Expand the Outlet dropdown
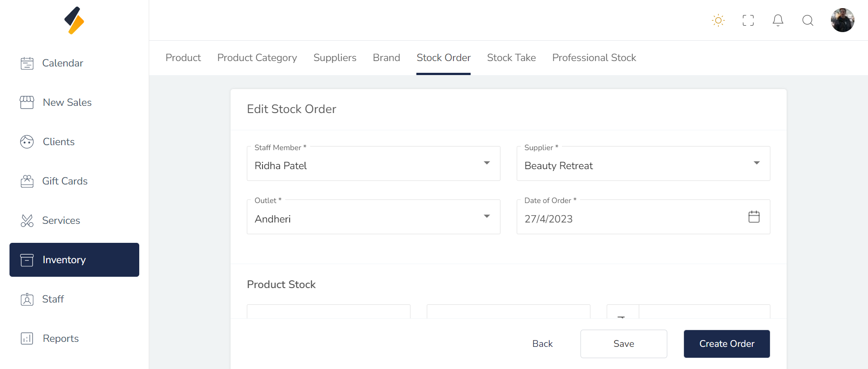Screen dimensions: 868x369 487,217
